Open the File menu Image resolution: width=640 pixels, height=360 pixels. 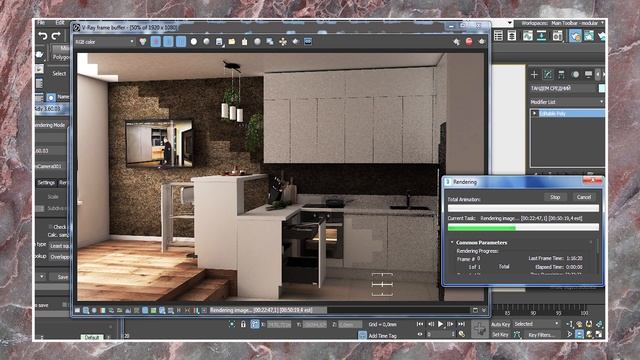[x=41, y=23]
